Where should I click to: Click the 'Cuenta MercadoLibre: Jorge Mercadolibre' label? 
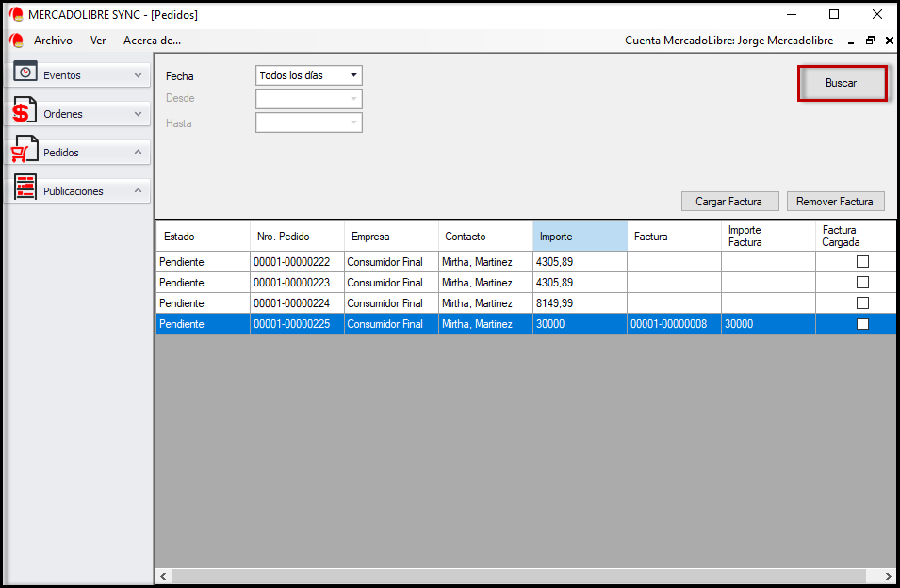[x=729, y=41]
